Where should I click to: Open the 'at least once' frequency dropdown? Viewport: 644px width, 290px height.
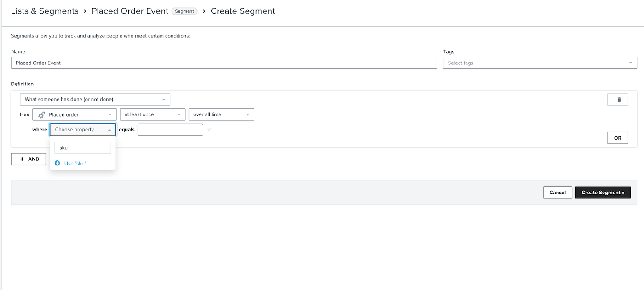tap(152, 114)
